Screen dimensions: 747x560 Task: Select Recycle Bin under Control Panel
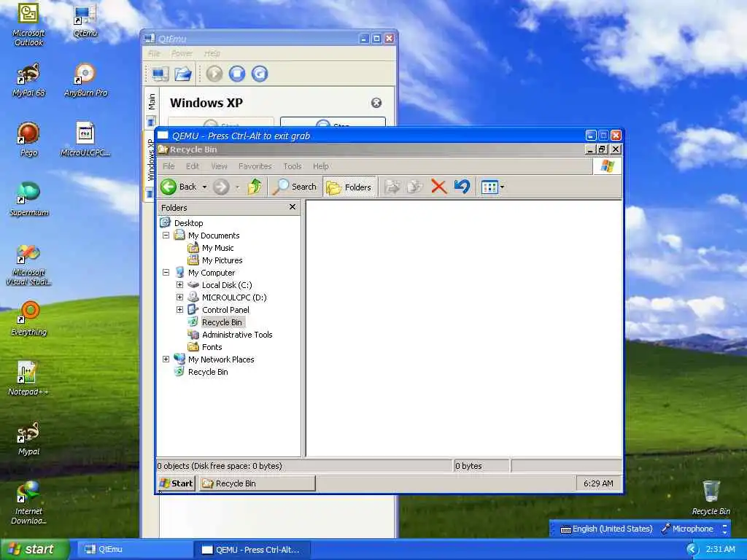[222, 322]
